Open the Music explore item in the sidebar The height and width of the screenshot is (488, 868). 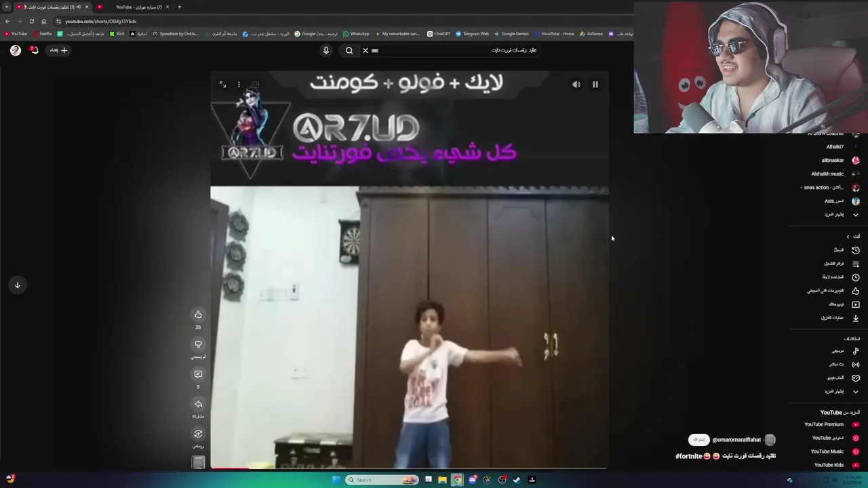click(x=846, y=351)
